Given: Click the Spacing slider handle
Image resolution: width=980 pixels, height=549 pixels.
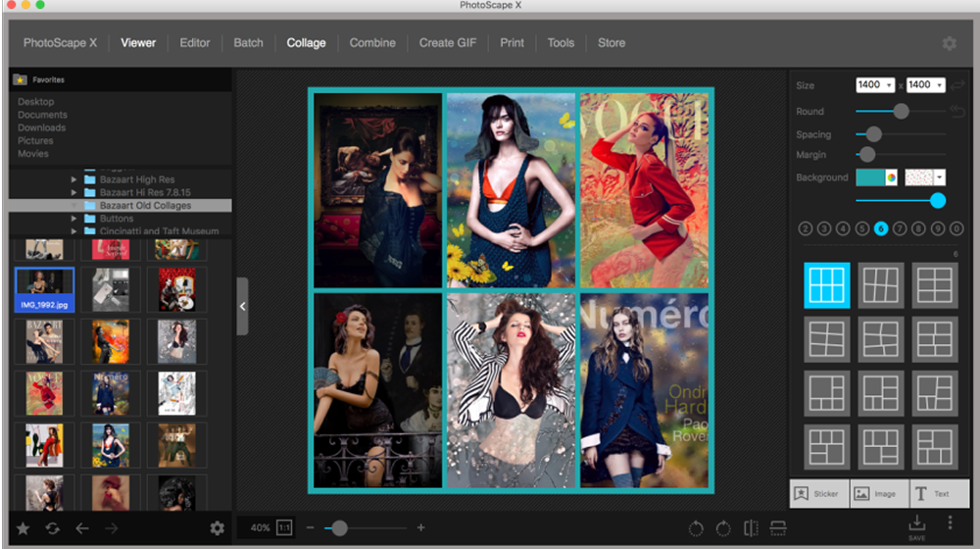Looking at the screenshot, I should pos(874,133).
